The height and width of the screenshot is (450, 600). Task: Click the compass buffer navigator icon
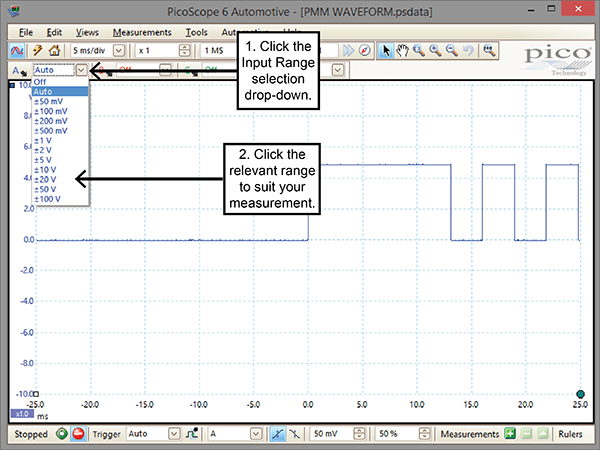(365, 51)
